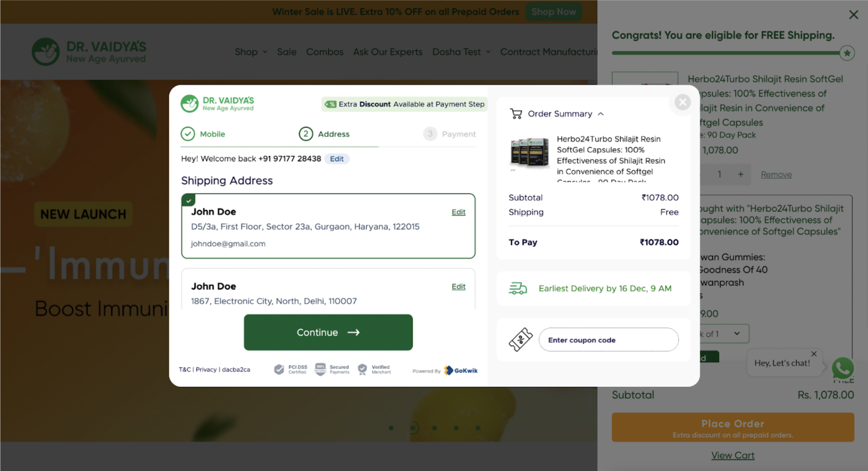Screen dimensions: 868x471
Task: Click the Enter coupon code field
Action: coord(608,340)
